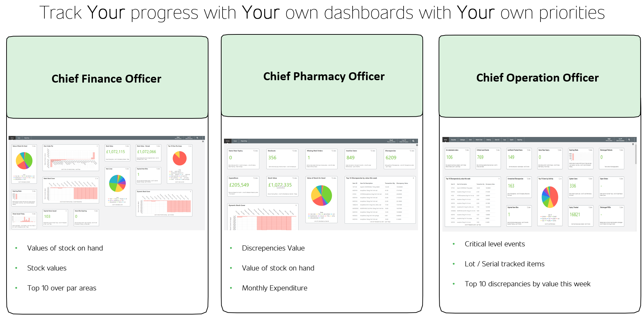
Task: Click the Stock Value £1,072,115 tile
Action: pyautogui.click(x=117, y=153)
